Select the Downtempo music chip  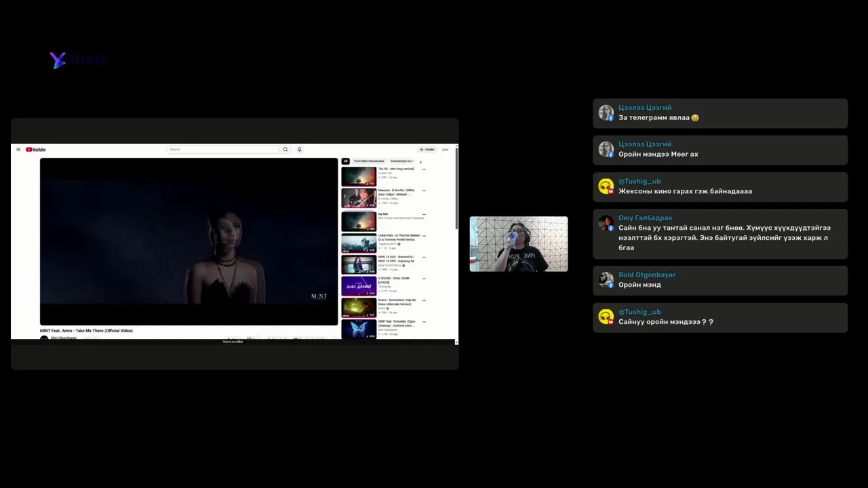[x=402, y=161]
